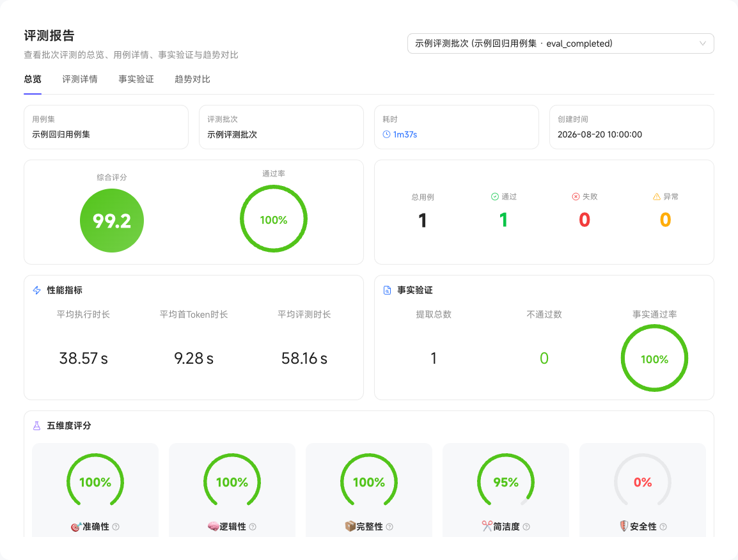The image size is (738, 560).
Task: Click the green 通过 count 1
Action: (503, 221)
